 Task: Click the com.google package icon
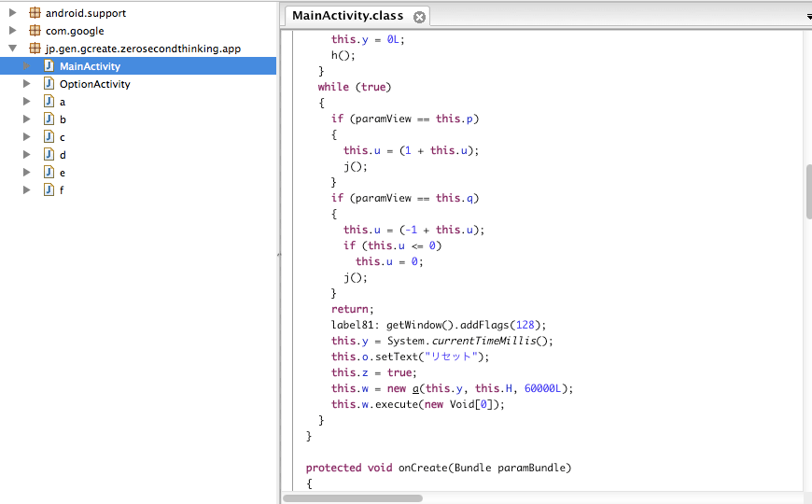pos(35,31)
